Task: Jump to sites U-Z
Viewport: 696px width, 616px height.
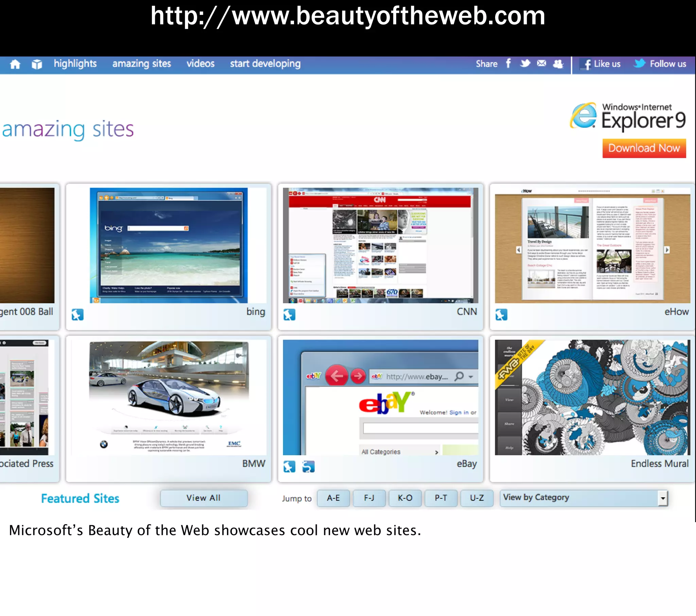Action: pyautogui.click(x=477, y=498)
